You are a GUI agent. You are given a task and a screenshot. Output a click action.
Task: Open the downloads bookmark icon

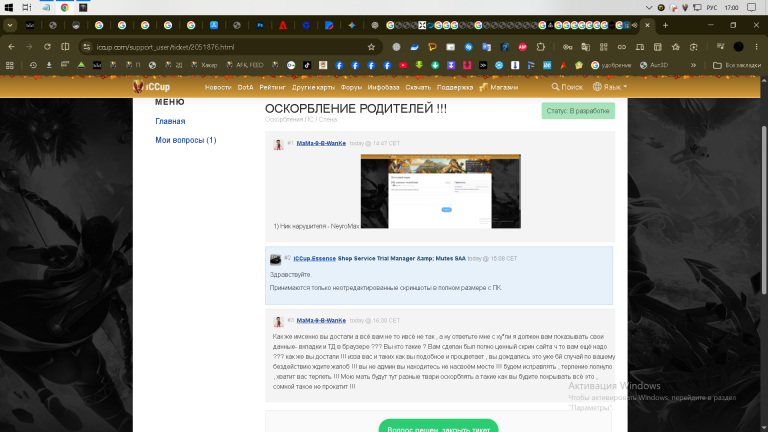click(x=49, y=65)
